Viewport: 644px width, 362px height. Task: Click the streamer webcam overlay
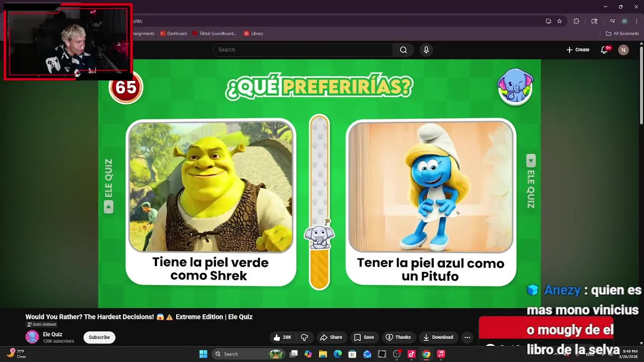(68, 42)
